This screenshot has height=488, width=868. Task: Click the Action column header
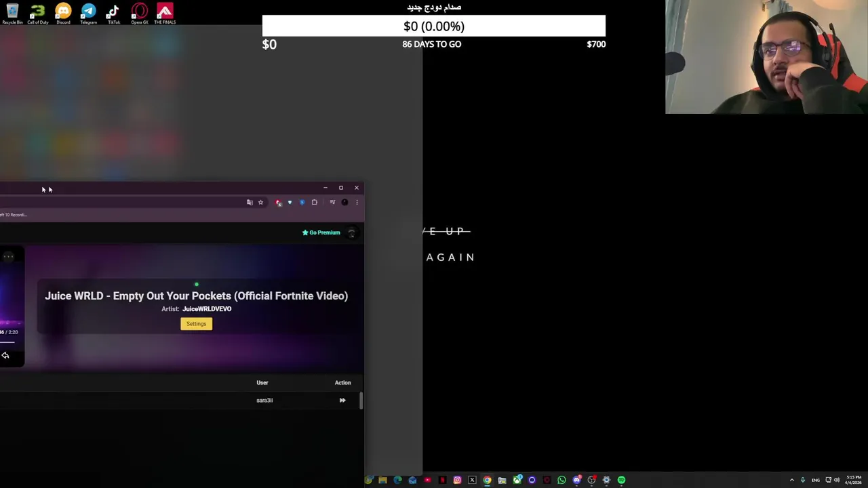click(342, 382)
